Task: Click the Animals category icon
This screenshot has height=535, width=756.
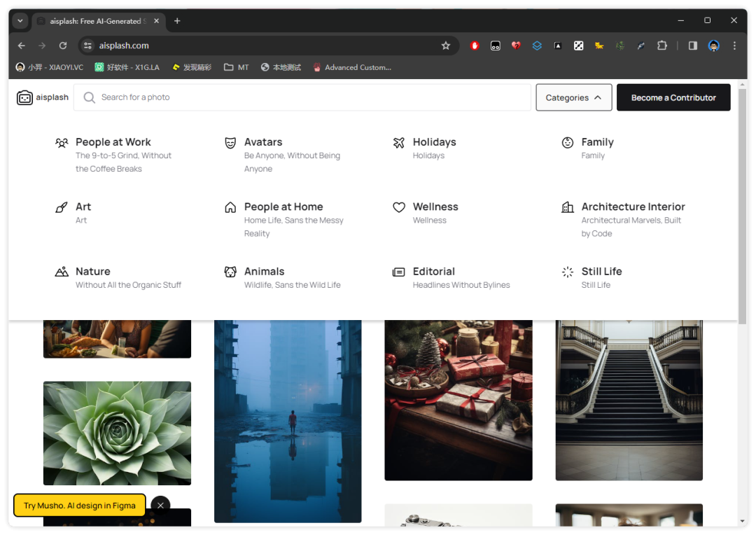Action: pos(230,272)
